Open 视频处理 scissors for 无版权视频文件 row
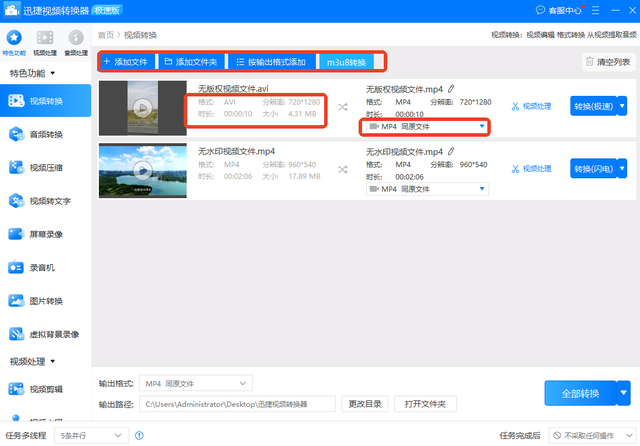Screen dimensions: 640x446 pos(531,107)
